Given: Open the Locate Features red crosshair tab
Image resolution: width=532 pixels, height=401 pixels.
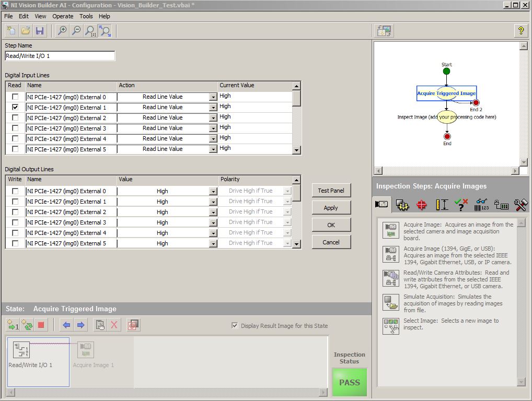Looking at the screenshot, I should (422, 205).
